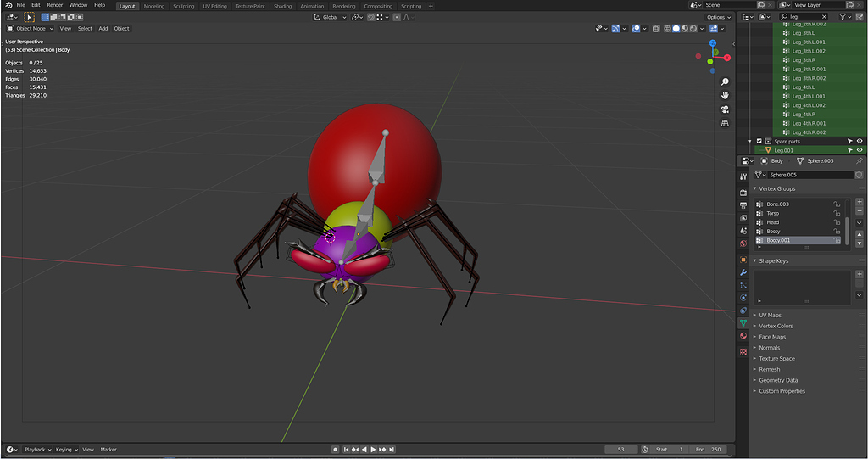Click the vertex group remove minus button
The width and height of the screenshot is (868, 459).
(x=860, y=211)
